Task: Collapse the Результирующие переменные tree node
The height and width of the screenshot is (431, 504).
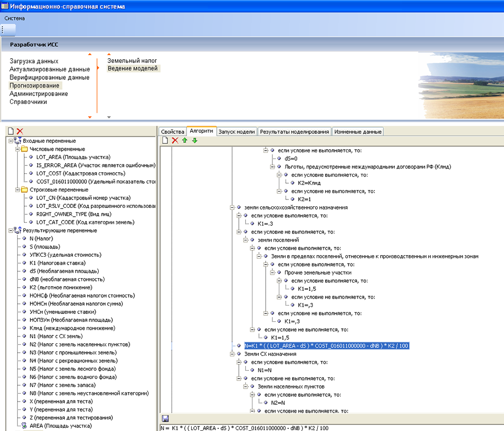Action: coord(11,230)
